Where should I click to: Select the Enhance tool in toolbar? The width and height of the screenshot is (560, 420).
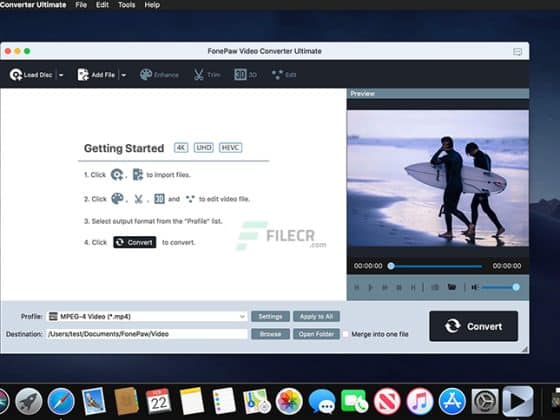coord(159,75)
